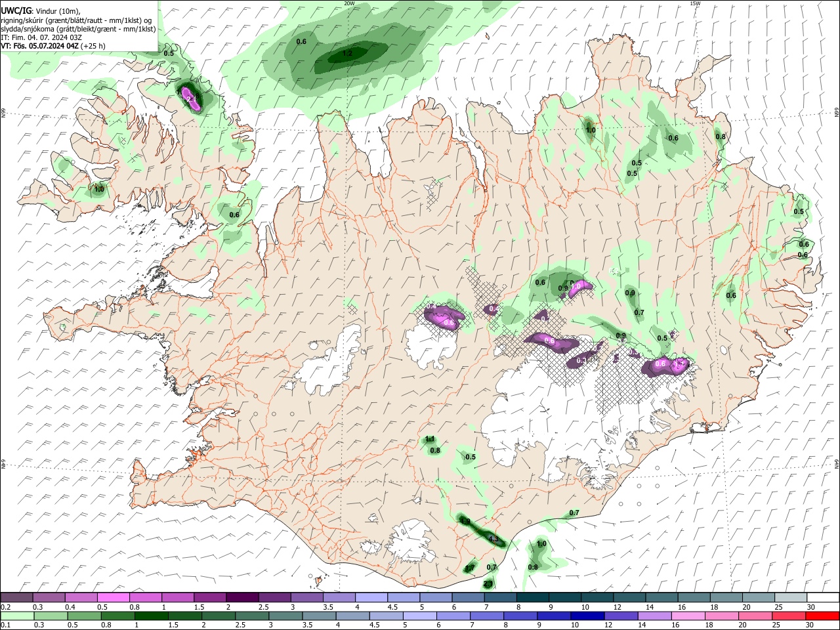Screen dimensions: 840x630
Task: Pick the rain swatch between 20 and 25
Action: [x=755, y=616]
